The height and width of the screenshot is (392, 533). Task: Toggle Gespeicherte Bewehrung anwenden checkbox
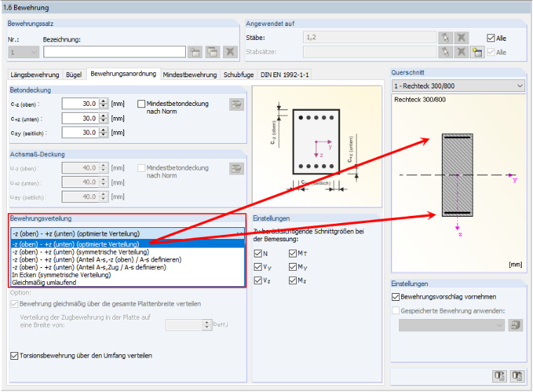(396, 311)
